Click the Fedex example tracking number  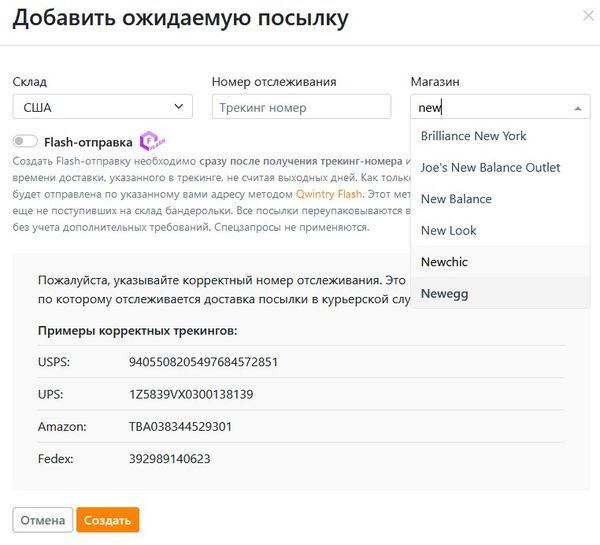[169, 459]
